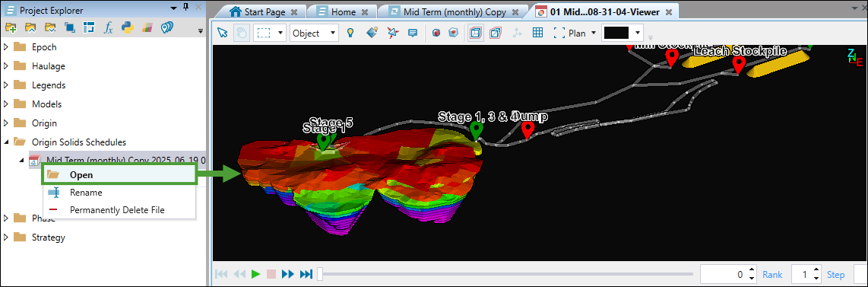This screenshot has width=868, height=287.
Task: Toggle the perspective cube view button
Action: pyautogui.click(x=496, y=33)
